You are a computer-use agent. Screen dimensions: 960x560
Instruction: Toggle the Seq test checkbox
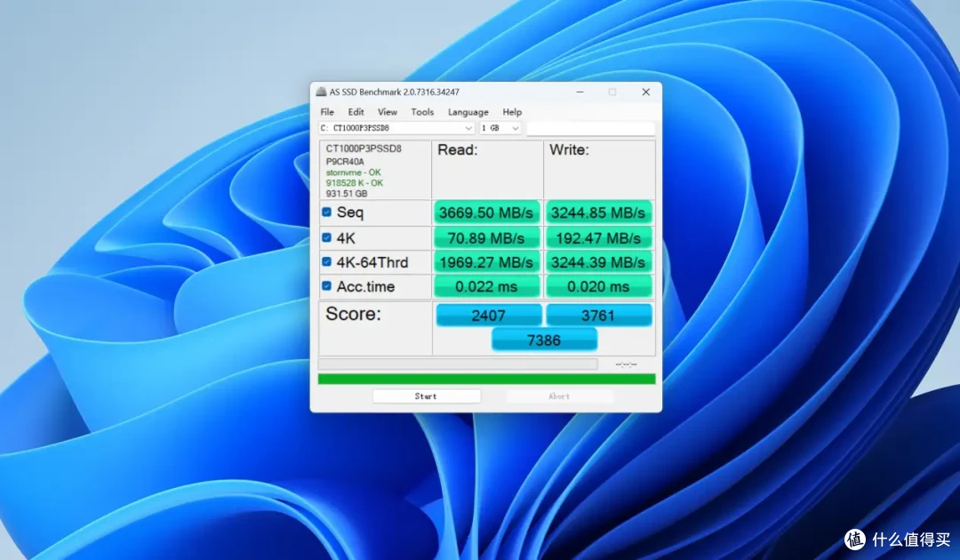click(326, 212)
